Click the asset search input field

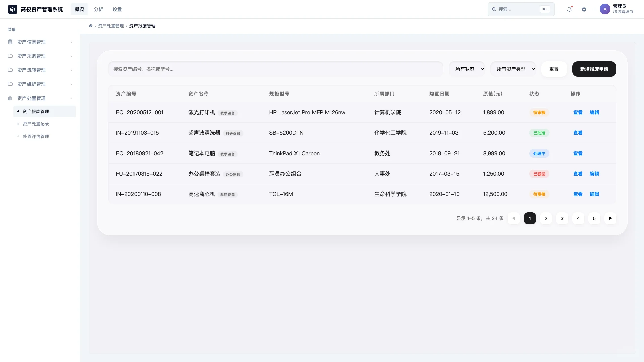pyautogui.click(x=275, y=69)
